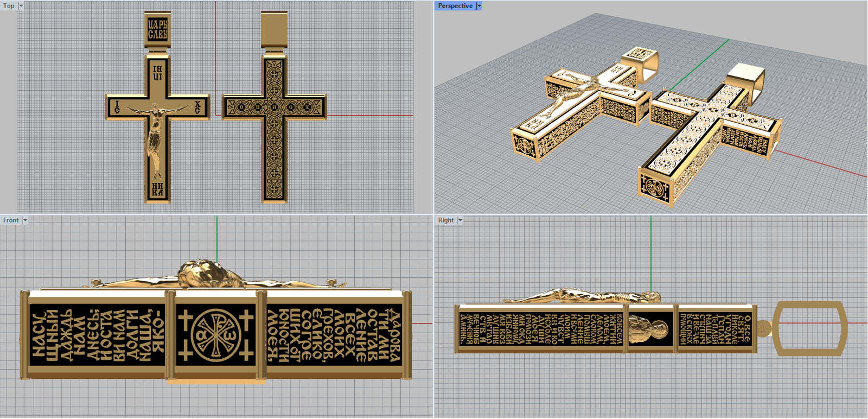Open the Front viewport dropdown arrow
Image resolution: width=868 pixels, height=419 pixels.
25,220
